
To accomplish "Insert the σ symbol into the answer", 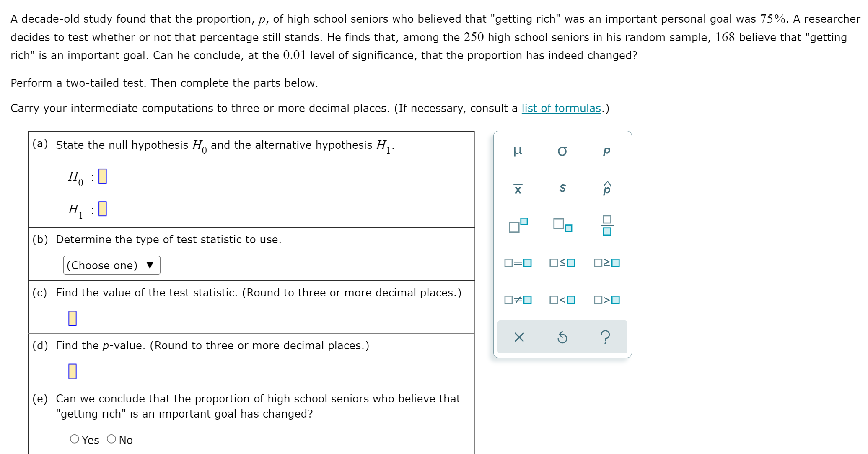I will (x=562, y=151).
